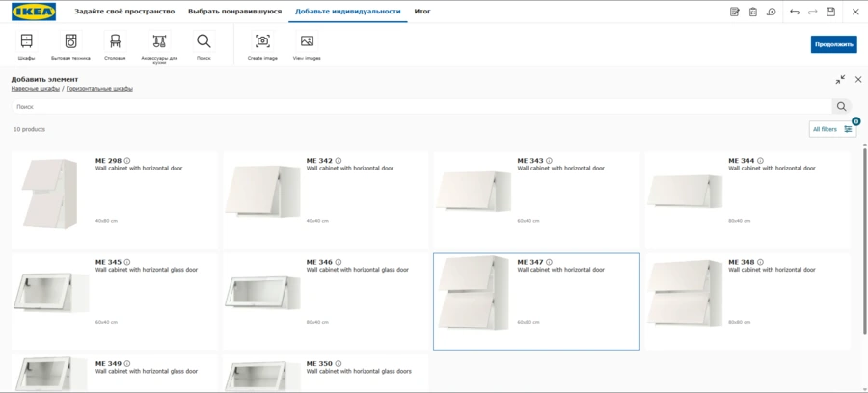Show info for ME 298
This screenshot has width=868, height=393.
pyautogui.click(x=127, y=160)
